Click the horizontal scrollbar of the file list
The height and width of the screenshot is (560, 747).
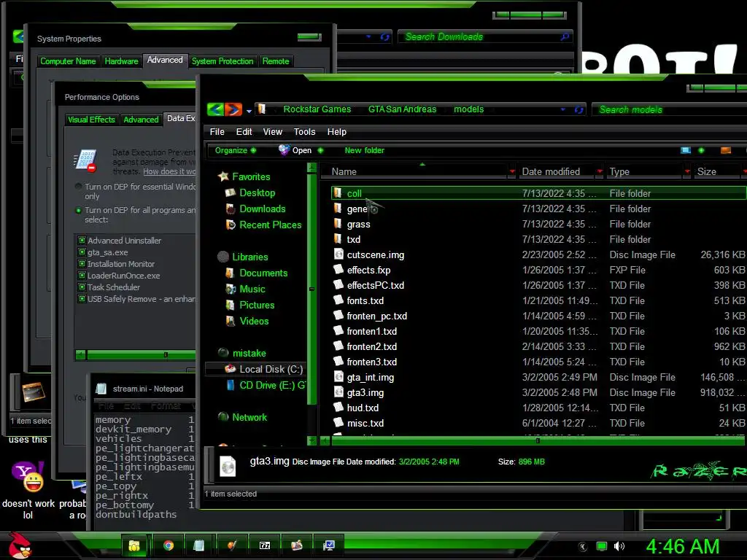tap(538, 441)
